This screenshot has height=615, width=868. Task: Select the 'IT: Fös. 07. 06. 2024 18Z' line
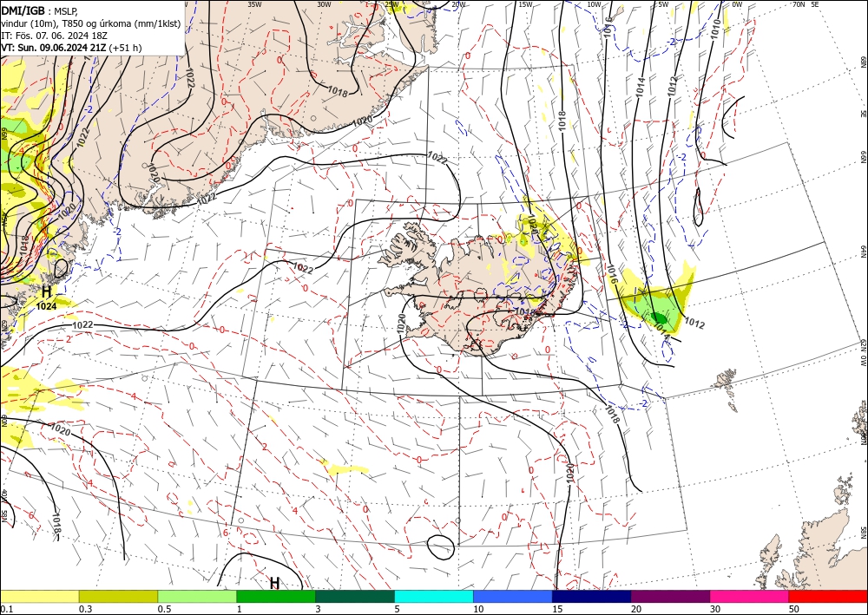point(54,35)
